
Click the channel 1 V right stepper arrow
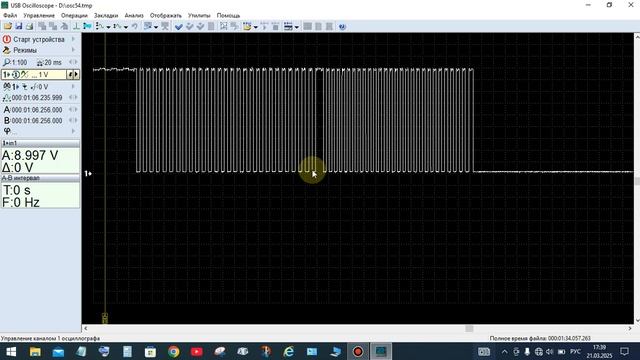coord(76,75)
